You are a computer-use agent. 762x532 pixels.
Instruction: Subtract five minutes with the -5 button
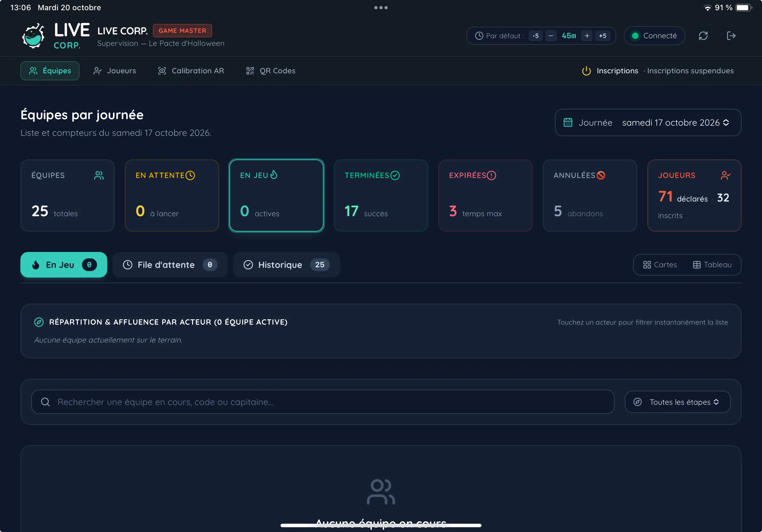pos(536,36)
